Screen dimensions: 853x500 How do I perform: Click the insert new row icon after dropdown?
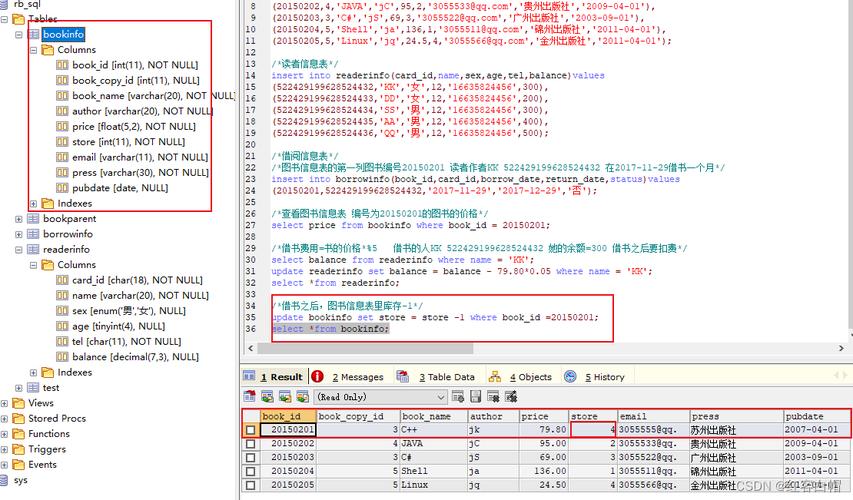pyautogui.click(x=458, y=397)
